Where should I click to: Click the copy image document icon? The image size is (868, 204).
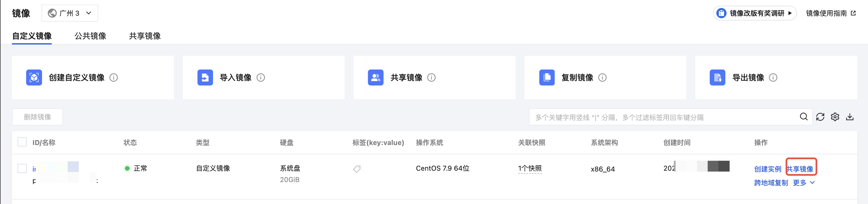[x=546, y=78]
